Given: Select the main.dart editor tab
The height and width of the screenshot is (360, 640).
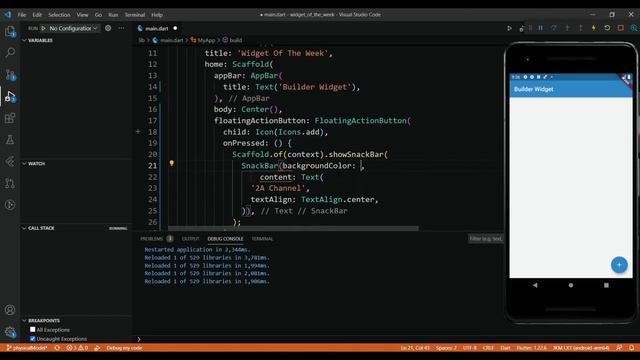Looking at the screenshot, I should coord(157,28).
